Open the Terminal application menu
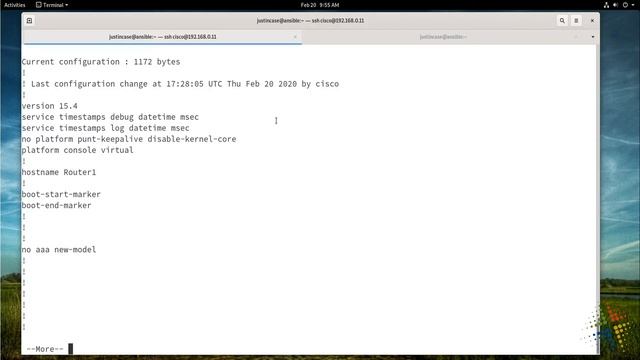The height and width of the screenshot is (360, 640). [x=52, y=5]
